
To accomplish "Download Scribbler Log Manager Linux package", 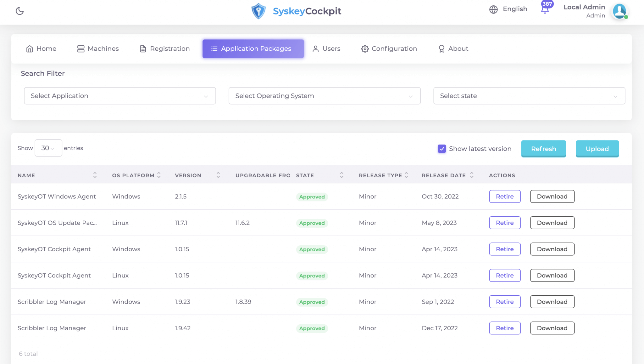I will (552, 328).
